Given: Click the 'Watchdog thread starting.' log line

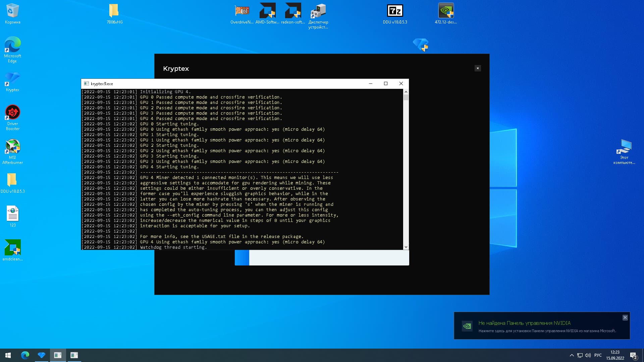Looking at the screenshot, I should [173, 247].
